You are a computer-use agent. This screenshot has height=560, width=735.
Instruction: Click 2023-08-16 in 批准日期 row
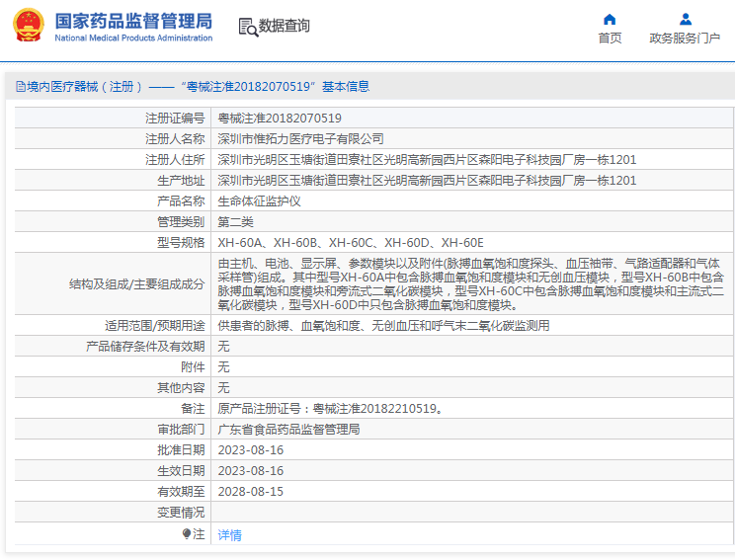pyautogui.click(x=250, y=449)
